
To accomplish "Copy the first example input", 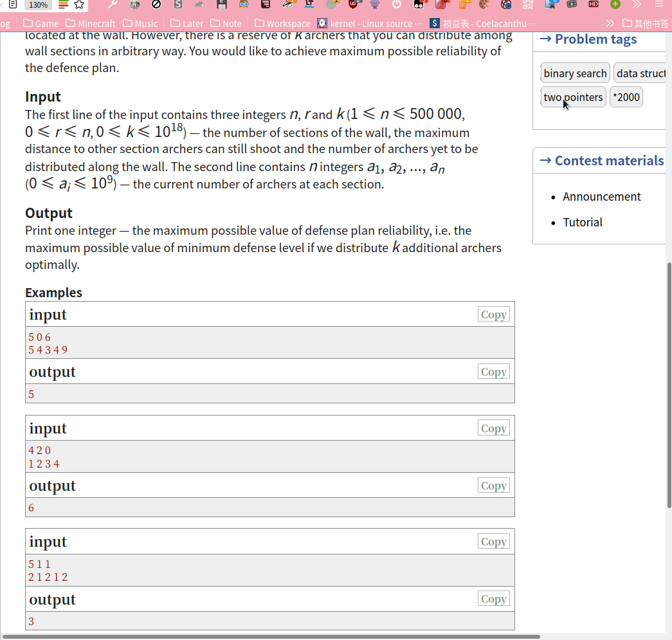I will tap(493, 315).
